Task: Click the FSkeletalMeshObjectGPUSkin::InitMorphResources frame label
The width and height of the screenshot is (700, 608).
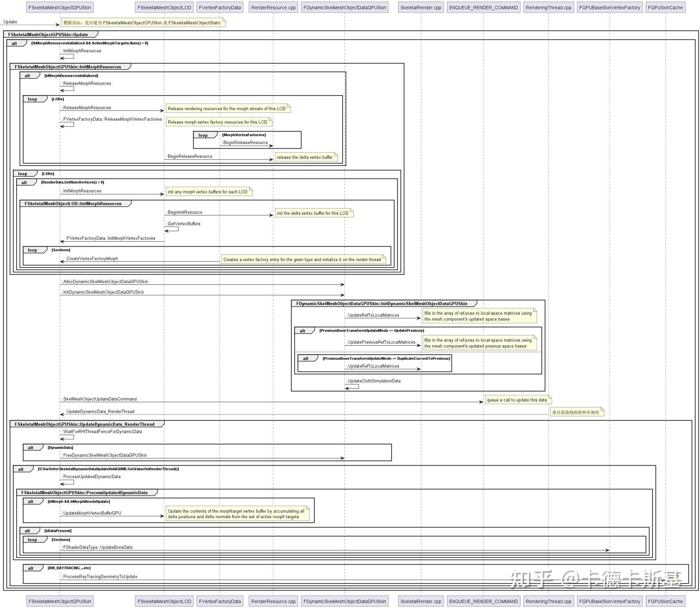Action: pos(68,67)
